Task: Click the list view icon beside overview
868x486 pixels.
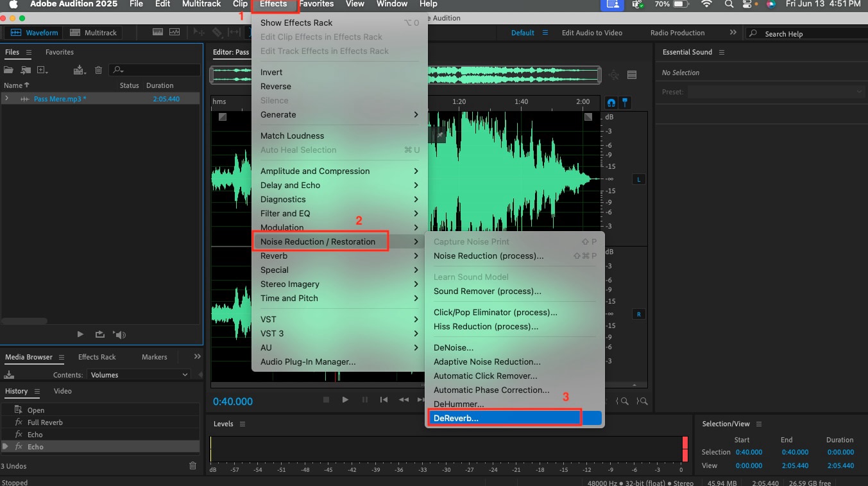Action: coord(632,75)
